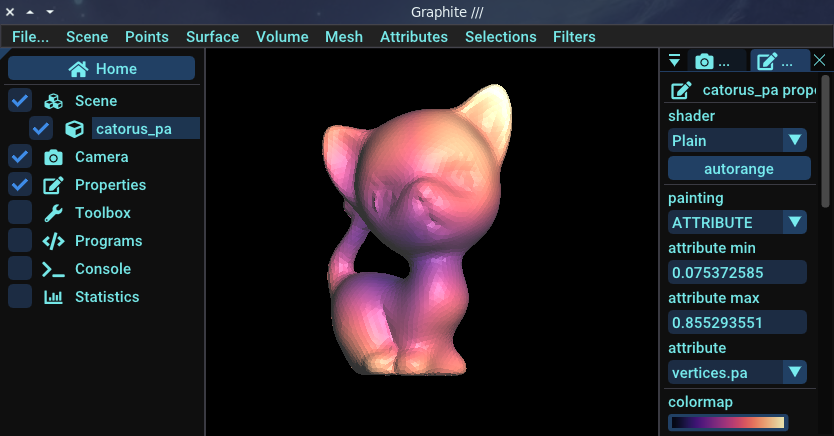Viewport: 834px width, 436px height.
Task: Uncheck the Camera checkbox
Action: coord(19,157)
